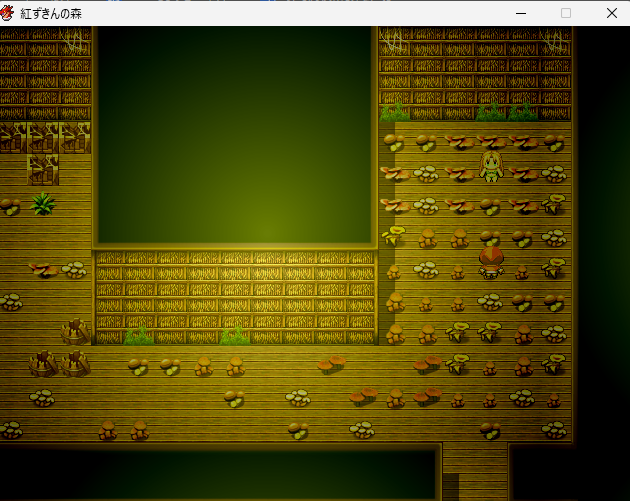Viewport: 630px width, 501px height.
Task: Click the blonde girl character among mushrooms
Action: pos(491,166)
